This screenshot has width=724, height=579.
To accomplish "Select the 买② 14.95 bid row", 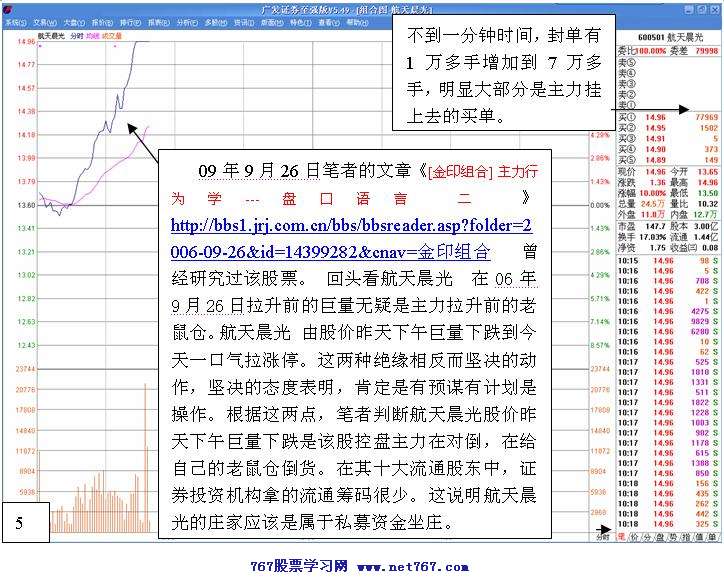I will 669,128.
